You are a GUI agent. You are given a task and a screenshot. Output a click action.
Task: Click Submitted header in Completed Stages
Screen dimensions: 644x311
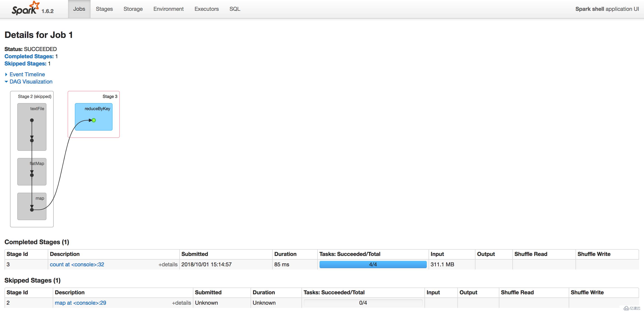194,254
